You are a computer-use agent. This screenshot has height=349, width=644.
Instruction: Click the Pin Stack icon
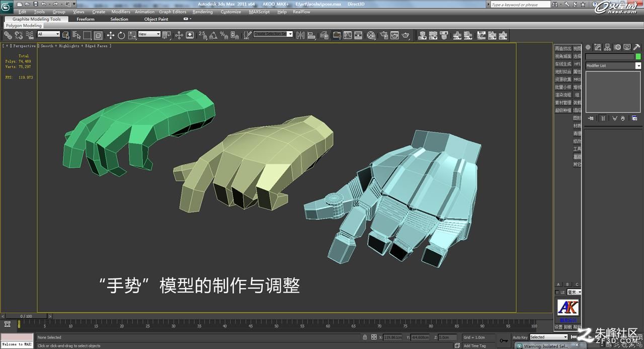[x=591, y=118]
